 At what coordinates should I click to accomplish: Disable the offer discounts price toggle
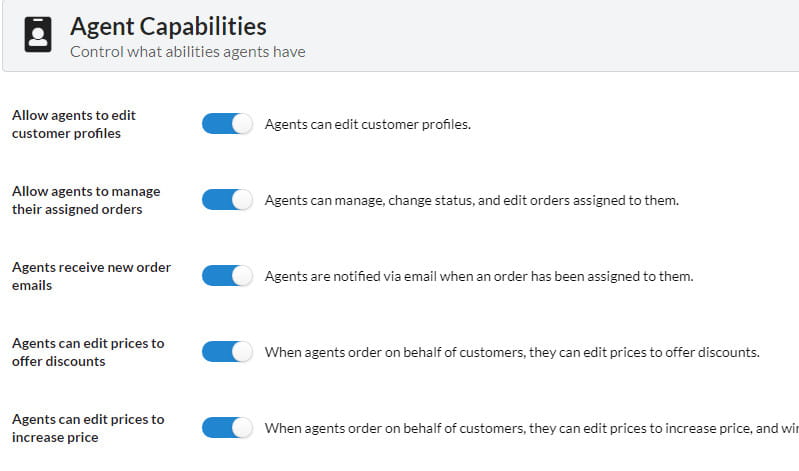pyautogui.click(x=227, y=352)
